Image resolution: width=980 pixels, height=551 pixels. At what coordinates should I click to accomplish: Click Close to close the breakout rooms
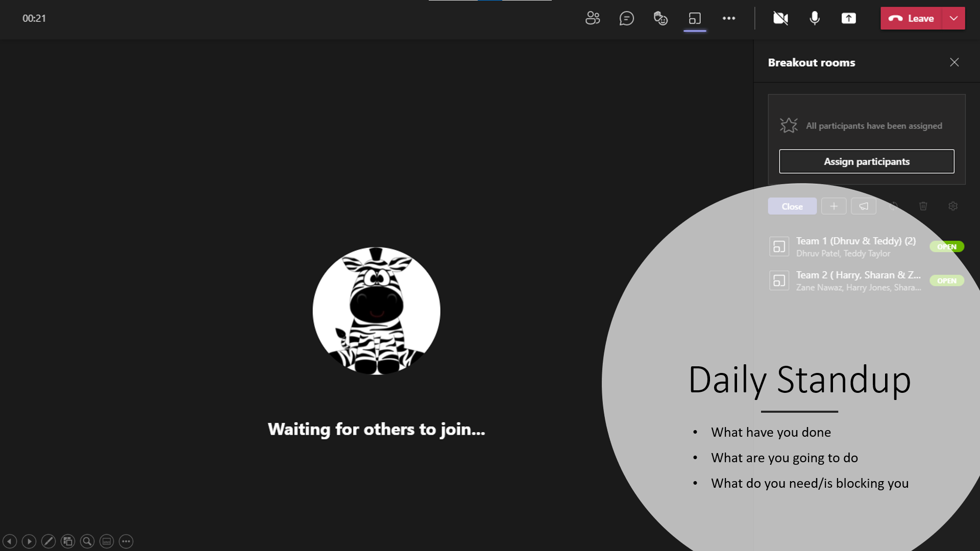pos(792,206)
